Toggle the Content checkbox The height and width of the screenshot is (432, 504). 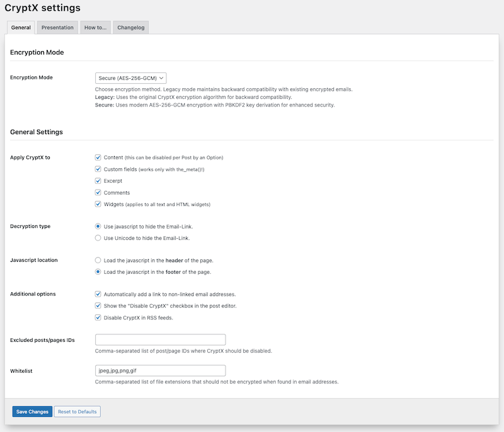[x=98, y=157]
